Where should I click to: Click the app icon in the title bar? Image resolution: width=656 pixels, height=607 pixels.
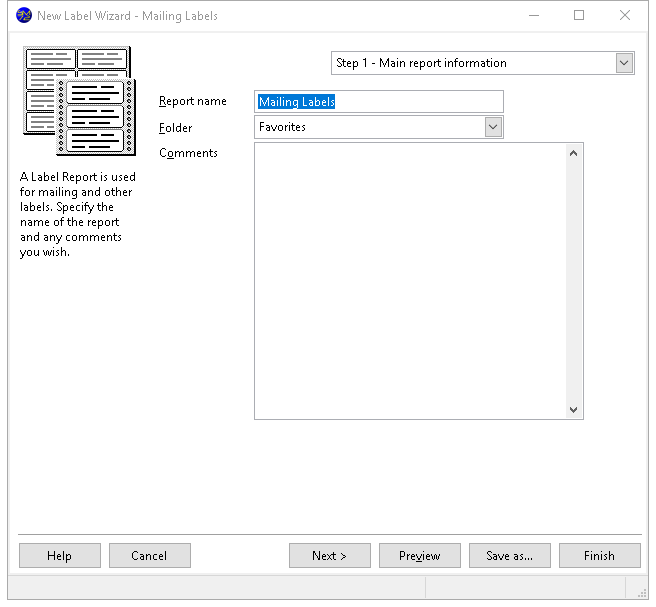24,15
